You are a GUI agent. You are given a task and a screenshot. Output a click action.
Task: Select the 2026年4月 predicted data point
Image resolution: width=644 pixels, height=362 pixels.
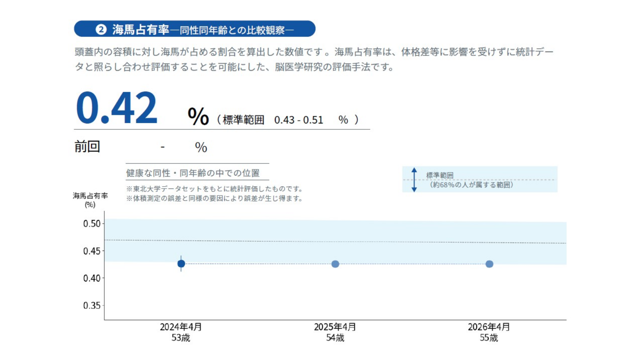coord(489,264)
